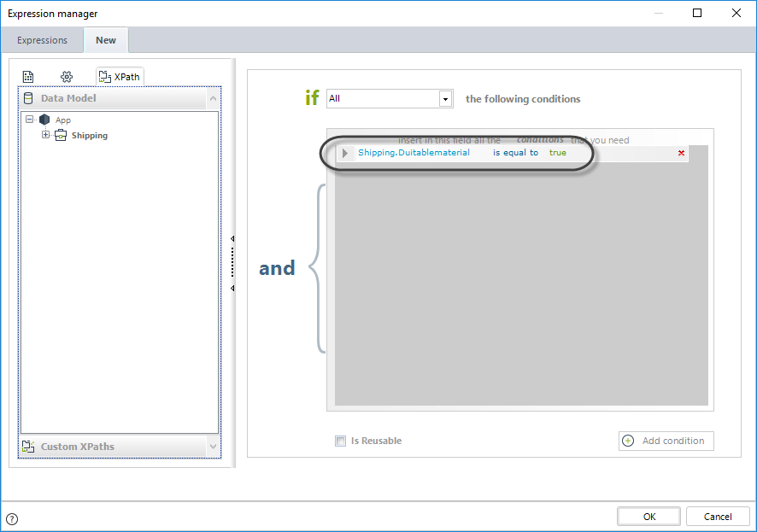Expand the Shipping tree node

[x=45, y=135]
